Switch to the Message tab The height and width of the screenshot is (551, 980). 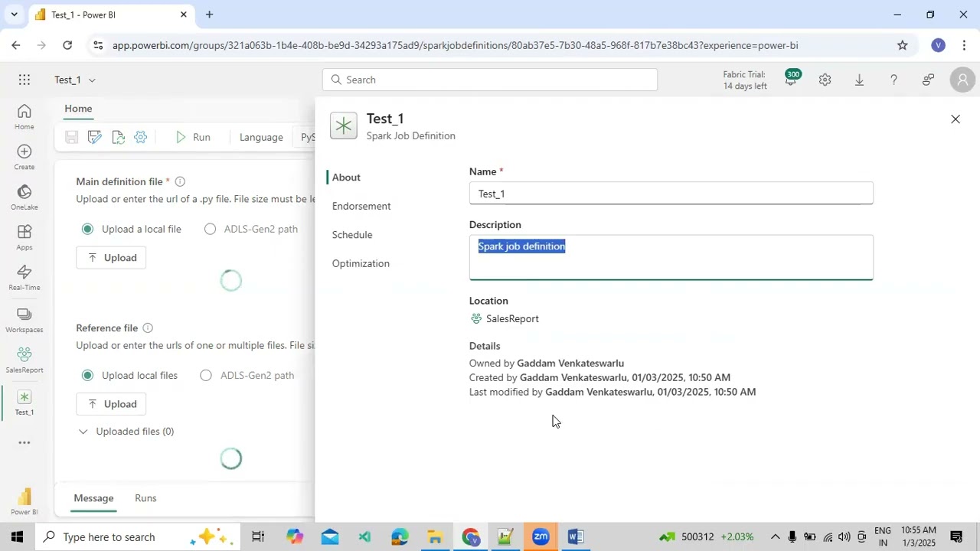(x=93, y=498)
